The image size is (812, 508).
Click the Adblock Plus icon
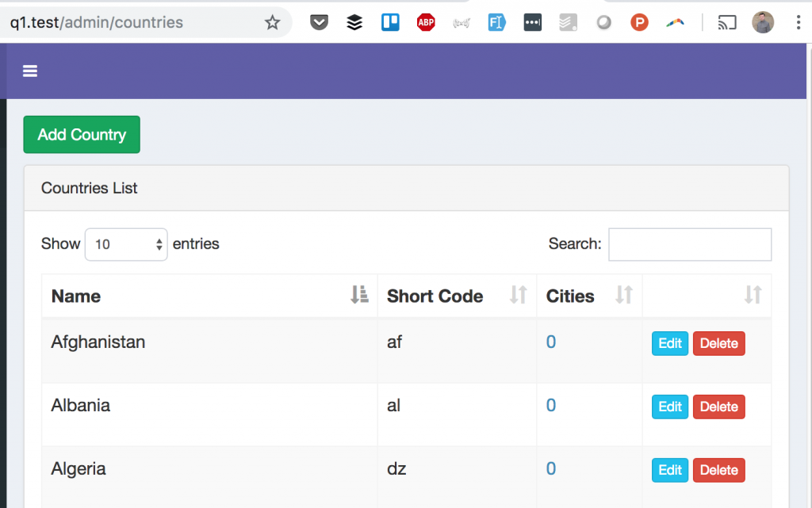(x=425, y=22)
